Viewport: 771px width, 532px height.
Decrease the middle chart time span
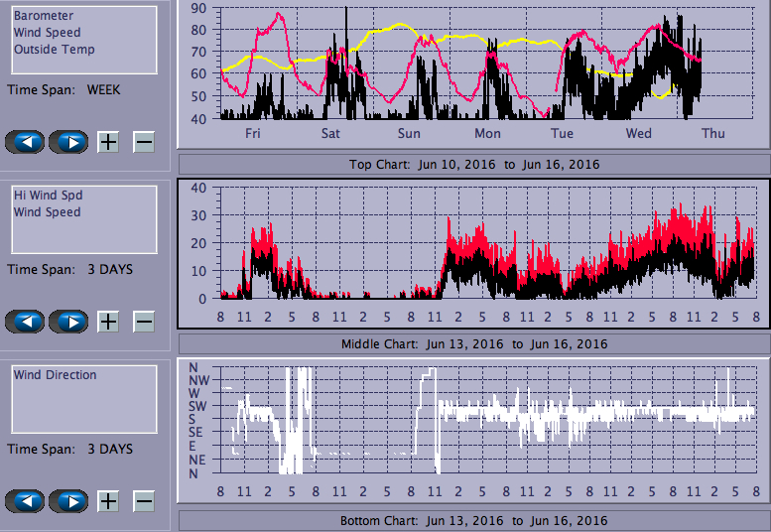point(144,322)
